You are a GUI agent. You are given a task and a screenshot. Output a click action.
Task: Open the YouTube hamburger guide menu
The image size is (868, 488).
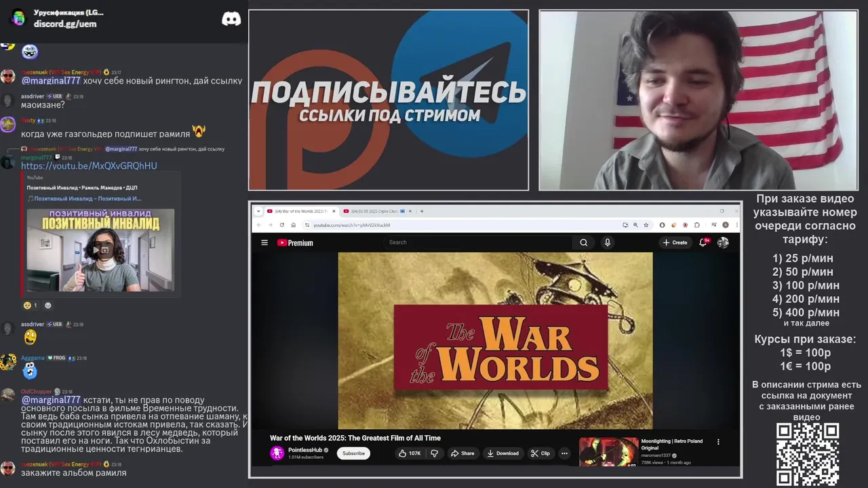(264, 243)
